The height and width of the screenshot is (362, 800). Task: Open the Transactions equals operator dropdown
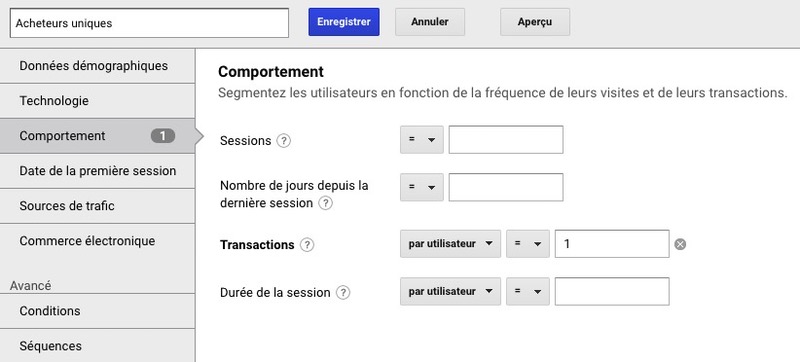pos(528,244)
